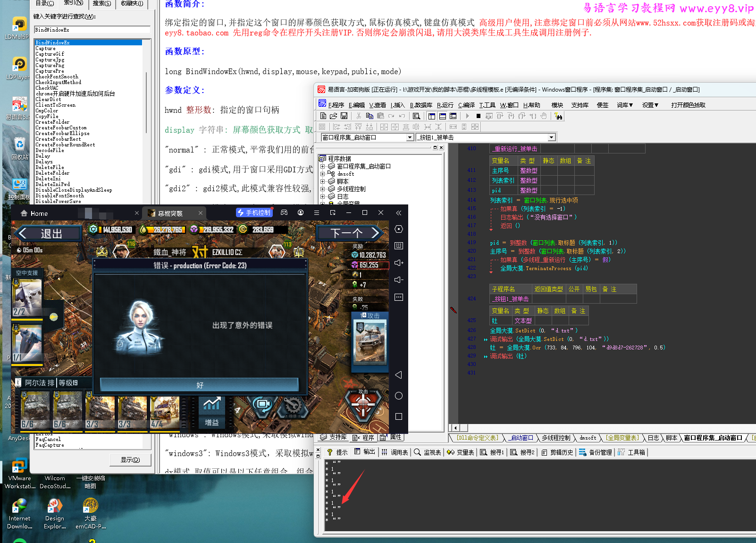Cut selected code using the scissors icon

point(358,116)
